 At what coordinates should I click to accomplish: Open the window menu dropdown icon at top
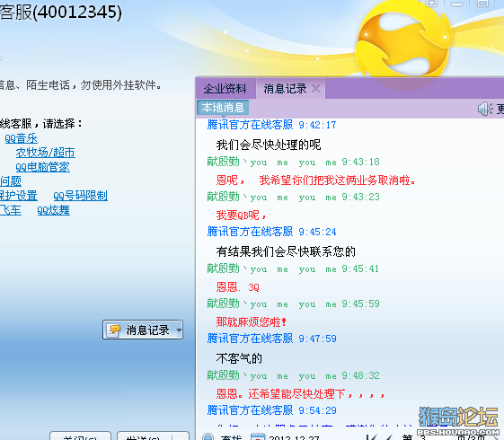tap(431, 4)
